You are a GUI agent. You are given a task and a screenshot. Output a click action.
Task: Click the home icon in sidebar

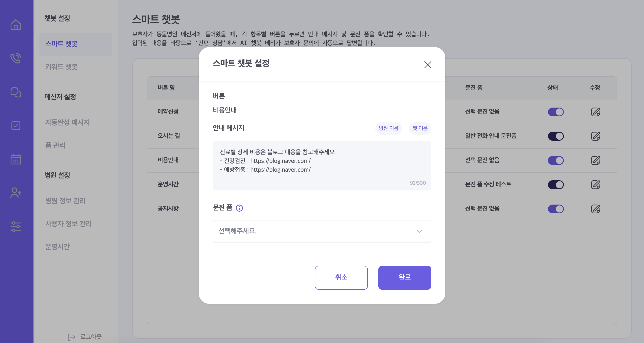[16, 24]
